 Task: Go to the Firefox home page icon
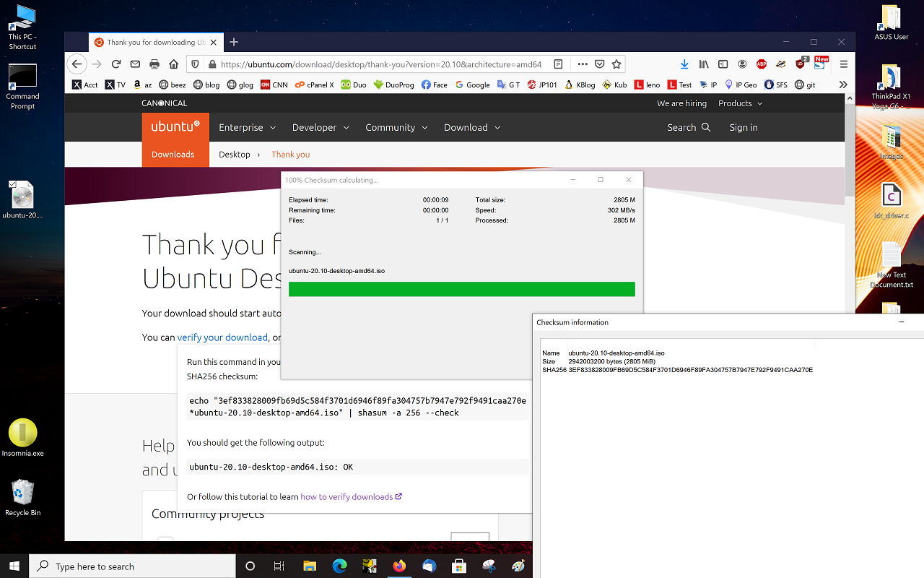coord(173,64)
